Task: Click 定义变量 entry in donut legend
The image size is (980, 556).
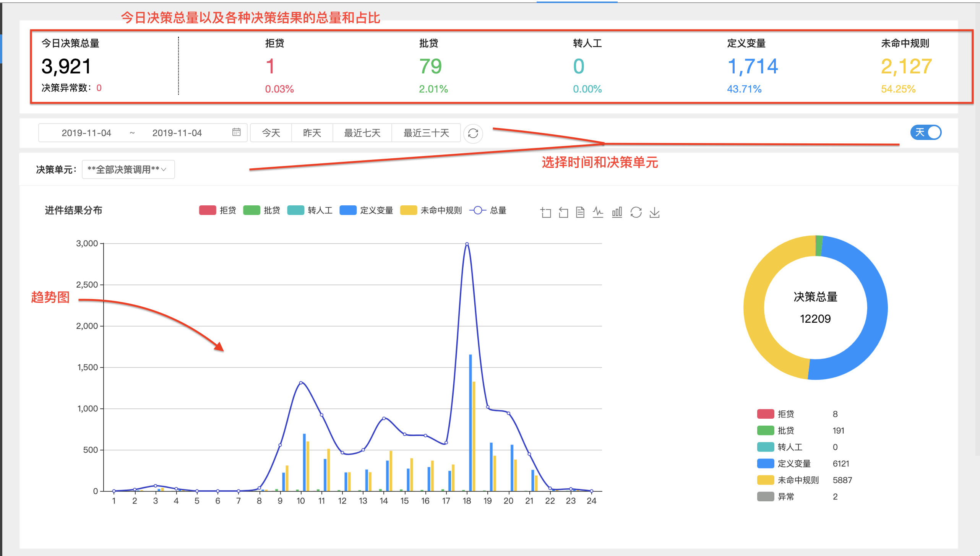Action: [x=794, y=463]
